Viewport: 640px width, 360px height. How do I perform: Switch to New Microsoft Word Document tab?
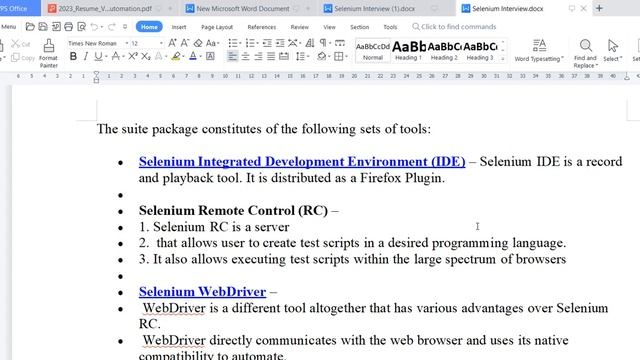coord(243,8)
